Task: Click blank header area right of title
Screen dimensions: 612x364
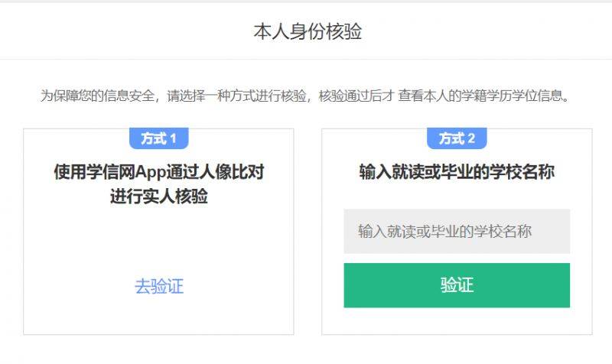Action: point(497,31)
